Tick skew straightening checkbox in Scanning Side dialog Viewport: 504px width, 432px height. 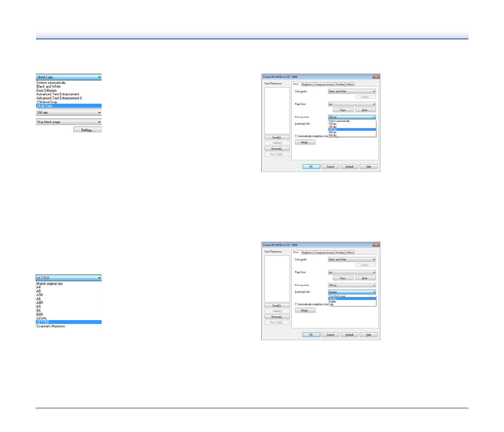tap(296, 304)
